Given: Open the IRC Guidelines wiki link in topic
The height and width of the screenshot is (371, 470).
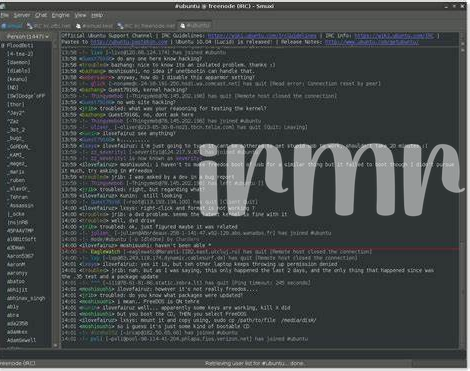Looking at the screenshot, I should pos(262,36).
